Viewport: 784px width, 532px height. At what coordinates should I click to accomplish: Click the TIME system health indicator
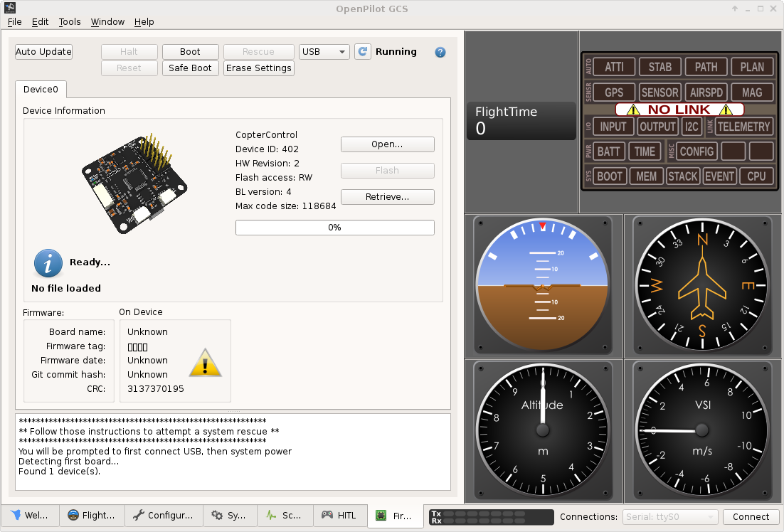pos(645,151)
